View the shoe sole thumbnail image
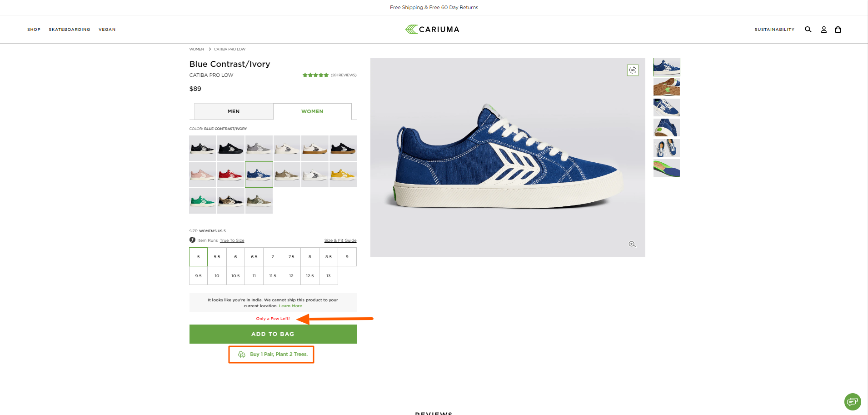The width and height of the screenshot is (868, 415). point(667,87)
